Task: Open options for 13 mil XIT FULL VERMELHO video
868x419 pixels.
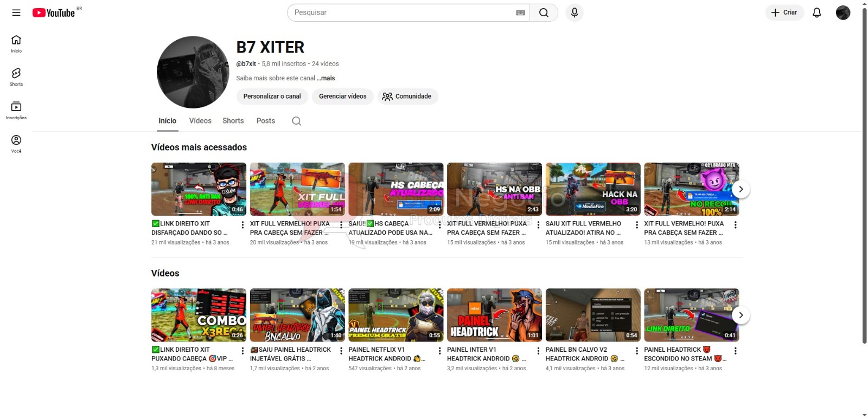Action: [x=735, y=224]
